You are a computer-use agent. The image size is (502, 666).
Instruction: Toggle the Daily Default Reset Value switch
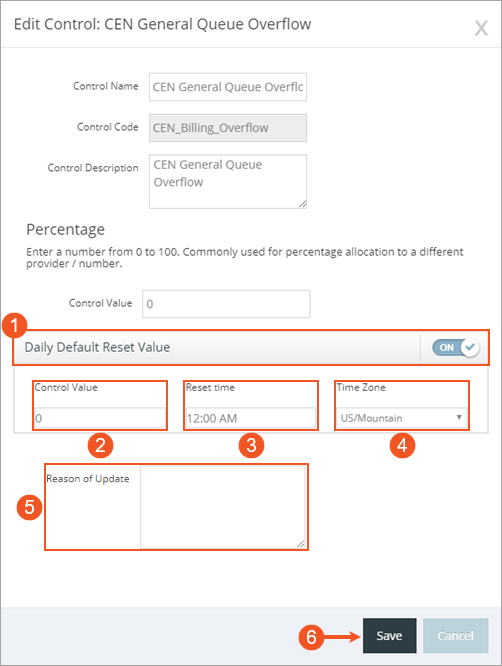click(456, 347)
